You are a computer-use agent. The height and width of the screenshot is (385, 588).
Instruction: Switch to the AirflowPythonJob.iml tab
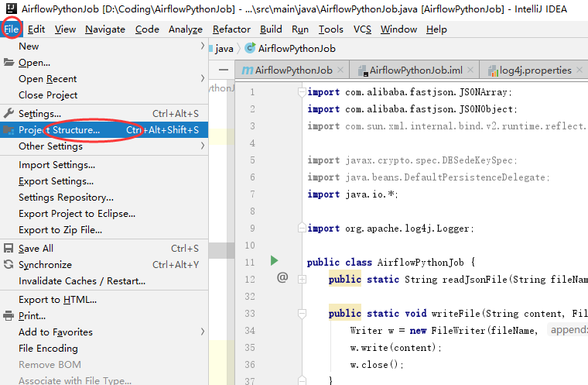(416, 70)
